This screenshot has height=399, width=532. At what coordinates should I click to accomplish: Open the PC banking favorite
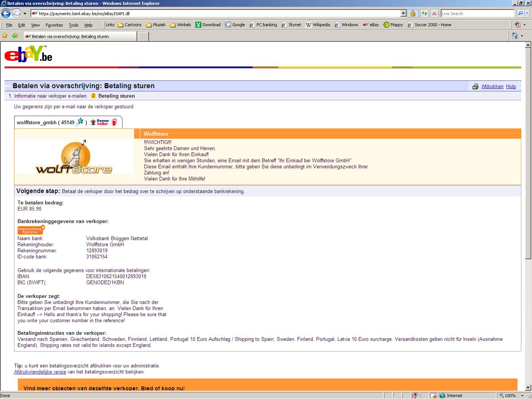pyautogui.click(x=263, y=25)
